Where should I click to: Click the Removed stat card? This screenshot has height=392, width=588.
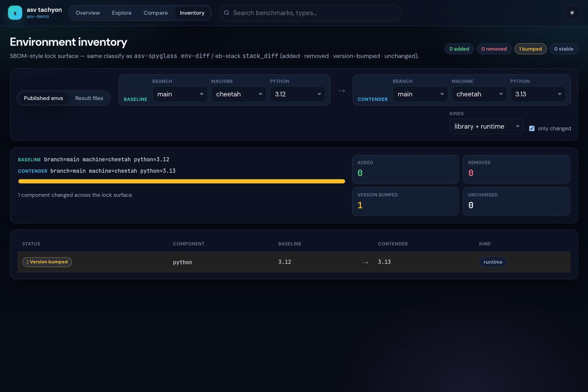click(x=516, y=169)
